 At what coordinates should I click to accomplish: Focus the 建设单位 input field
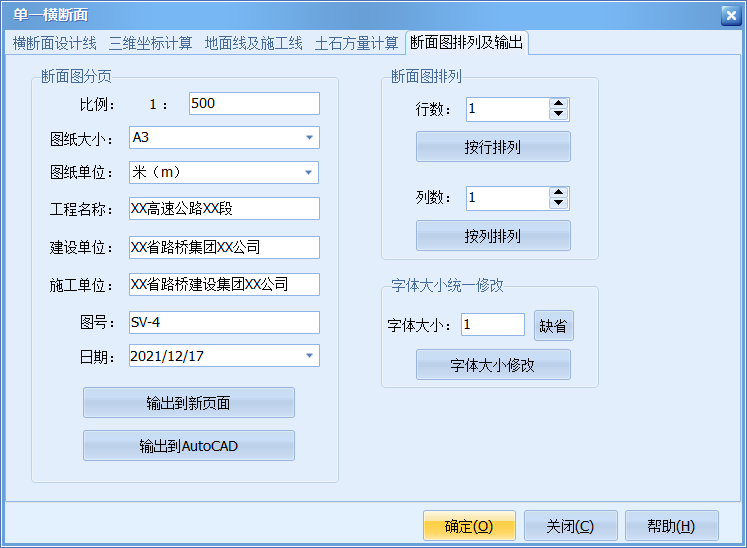(x=224, y=247)
